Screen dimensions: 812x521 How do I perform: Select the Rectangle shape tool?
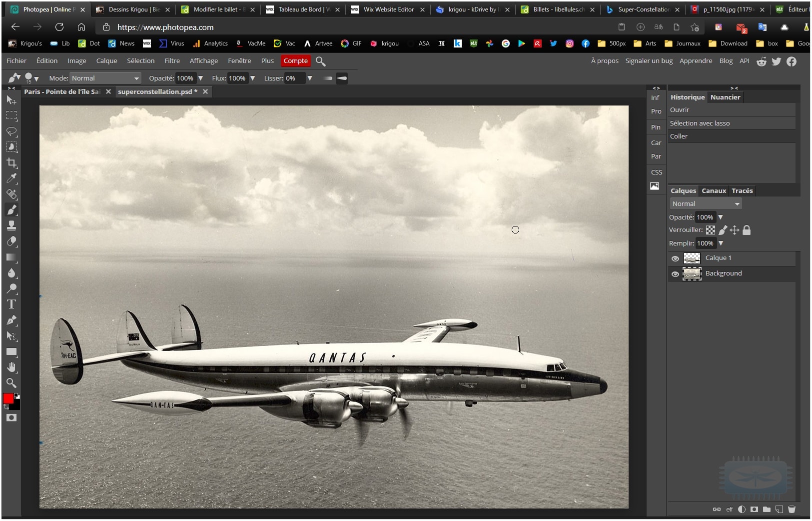click(x=11, y=352)
